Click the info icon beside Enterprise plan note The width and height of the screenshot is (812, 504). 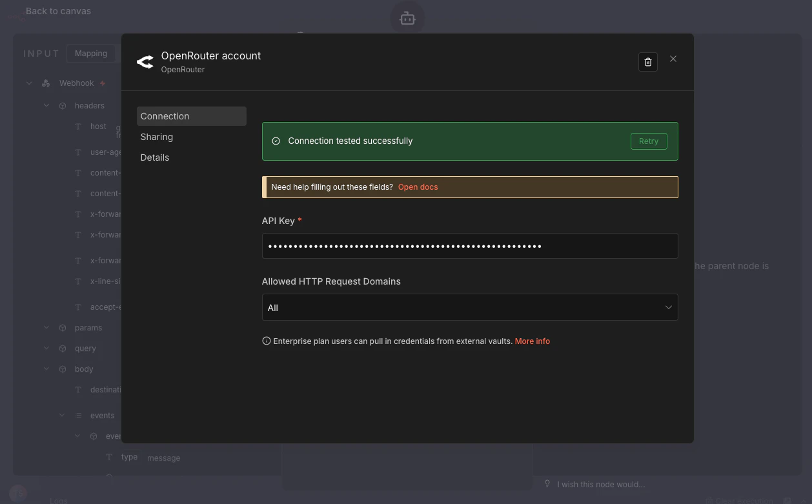pyautogui.click(x=266, y=341)
